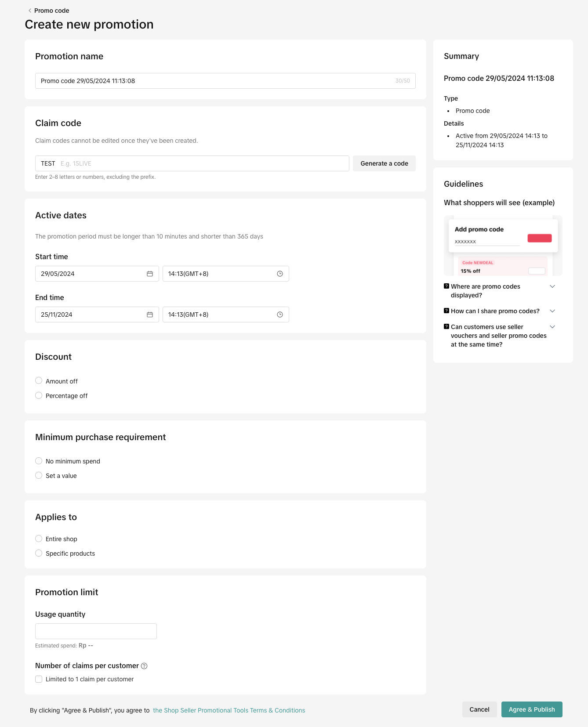Click the red button in promo example

539,238
